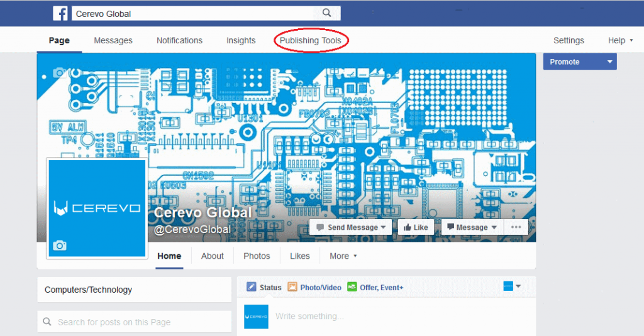
Task: Click the Computers/Technology category text
Action: [x=88, y=290]
